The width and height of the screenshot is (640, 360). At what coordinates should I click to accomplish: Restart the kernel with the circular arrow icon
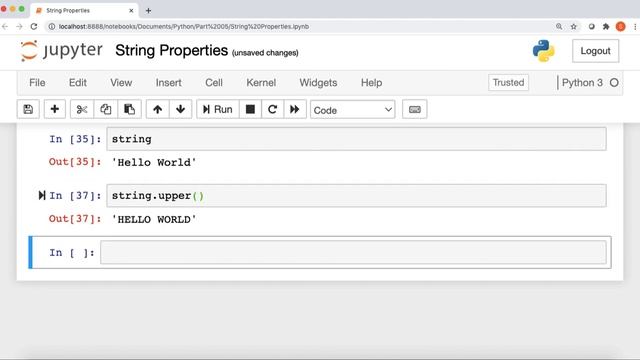click(273, 109)
